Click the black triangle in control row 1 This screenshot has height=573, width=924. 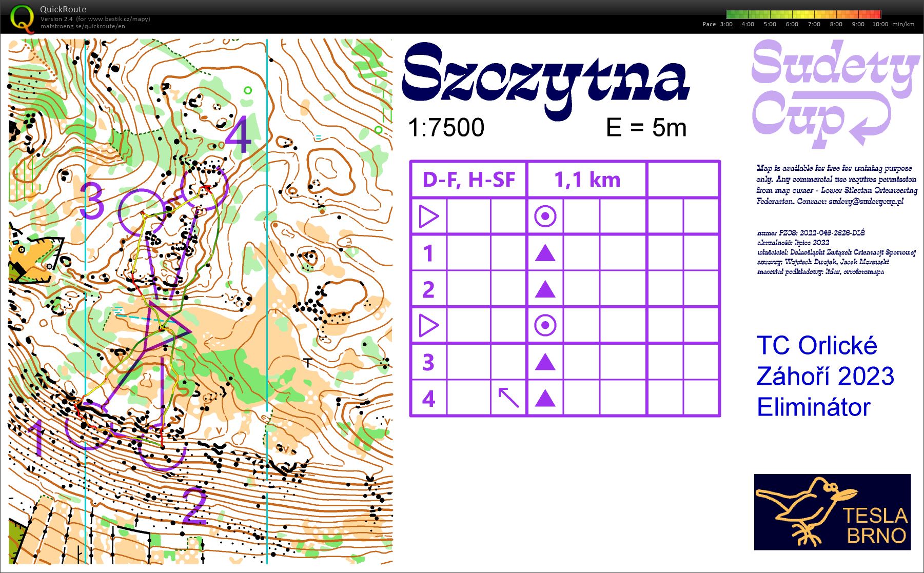coord(545,253)
